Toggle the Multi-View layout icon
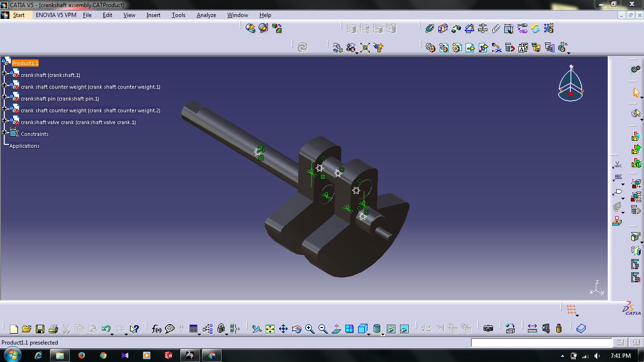644x362 pixels. 349,329
